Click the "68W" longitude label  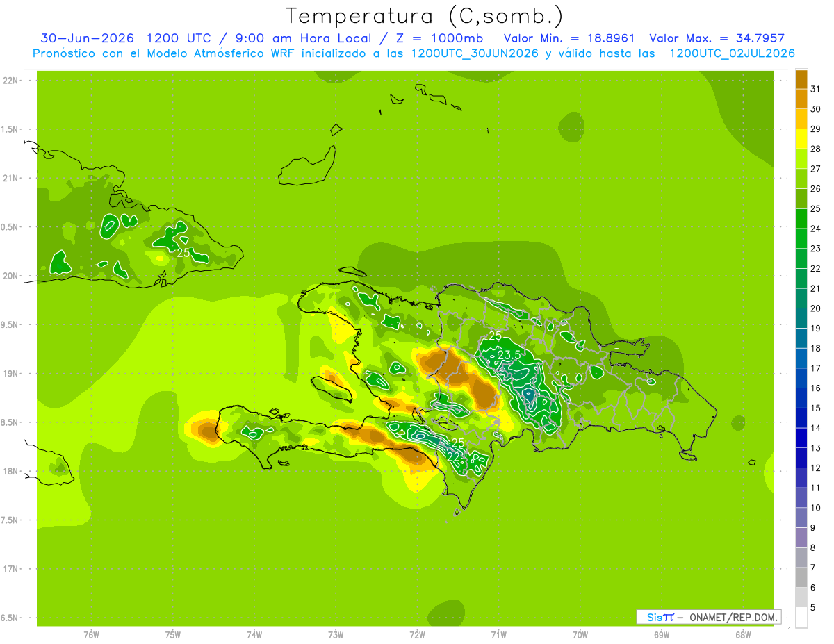743,635
